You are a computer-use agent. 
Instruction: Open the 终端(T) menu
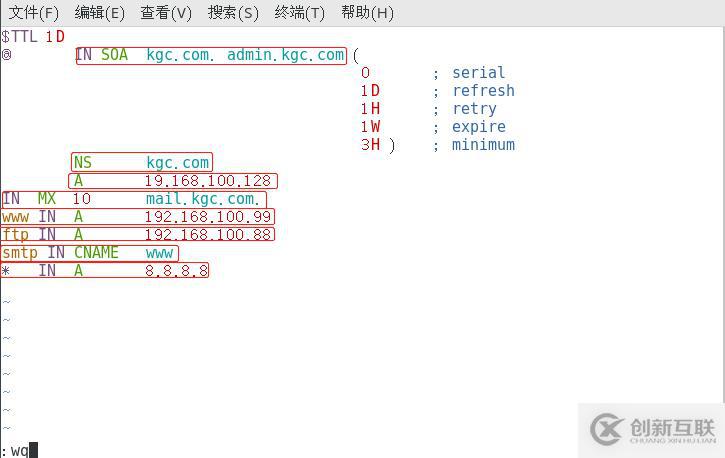click(x=300, y=13)
